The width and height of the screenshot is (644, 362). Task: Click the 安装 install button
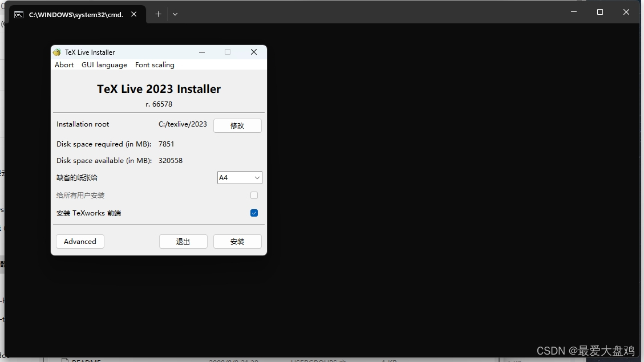coord(237,241)
